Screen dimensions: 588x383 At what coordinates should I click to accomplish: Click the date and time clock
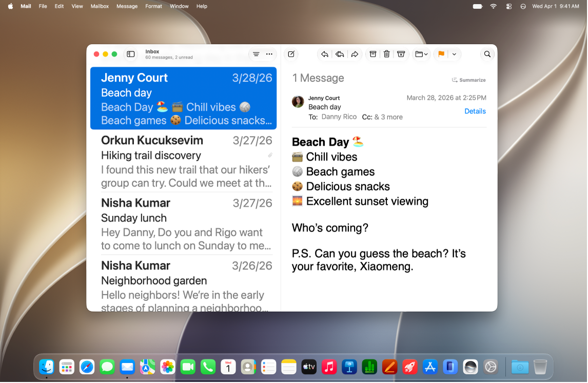[x=555, y=6]
